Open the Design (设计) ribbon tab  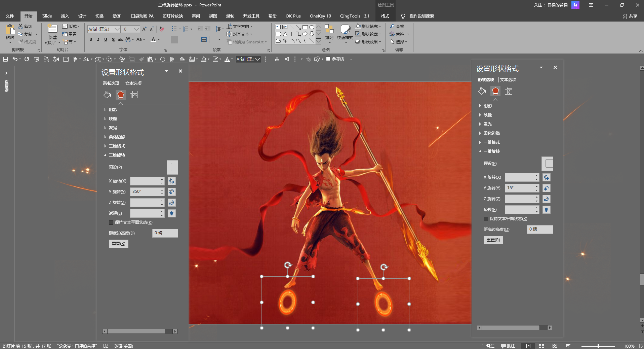click(x=82, y=16)
